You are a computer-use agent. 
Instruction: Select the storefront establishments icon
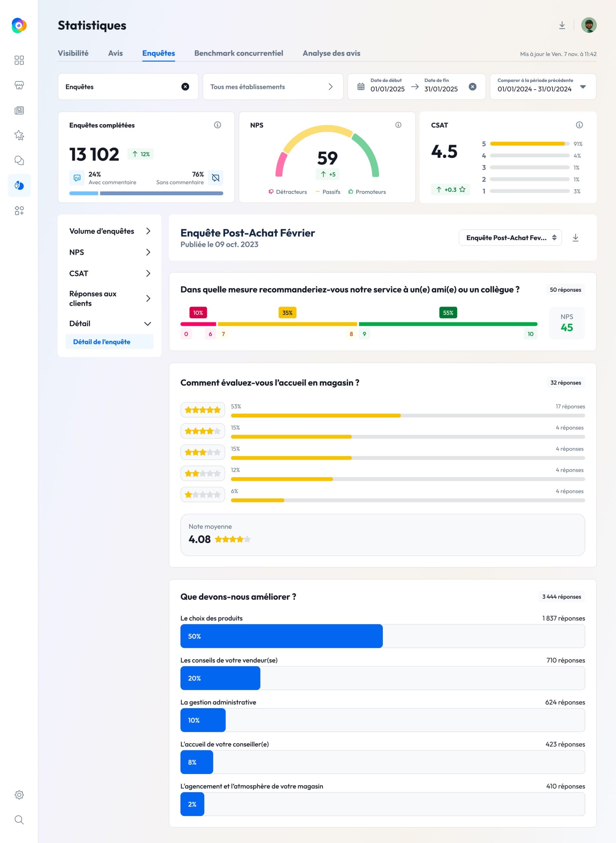19,85
